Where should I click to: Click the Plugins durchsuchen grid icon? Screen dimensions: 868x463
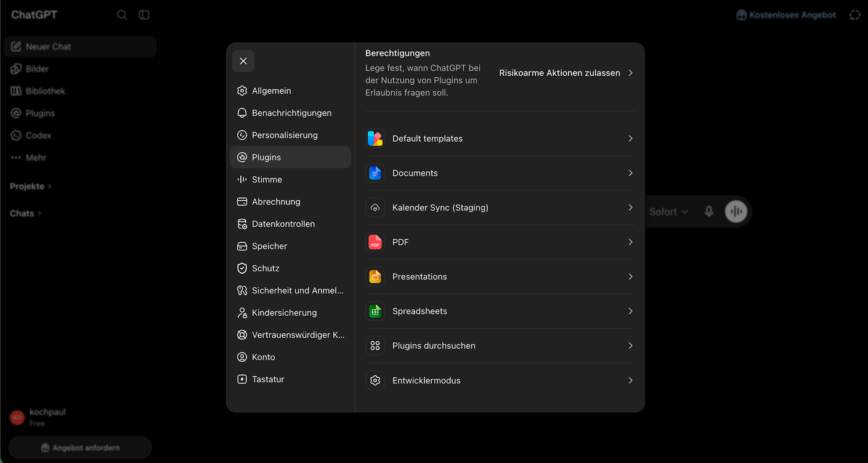[375, 346]
